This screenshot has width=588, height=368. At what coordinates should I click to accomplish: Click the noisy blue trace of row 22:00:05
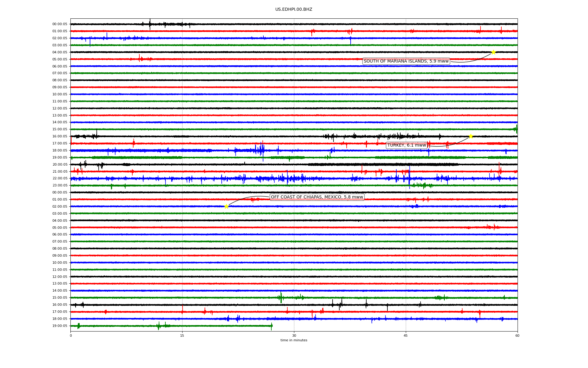click(294, 178)
